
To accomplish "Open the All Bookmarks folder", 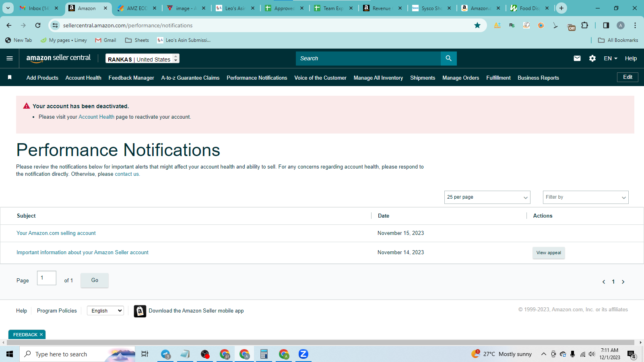I will point(618,40).
